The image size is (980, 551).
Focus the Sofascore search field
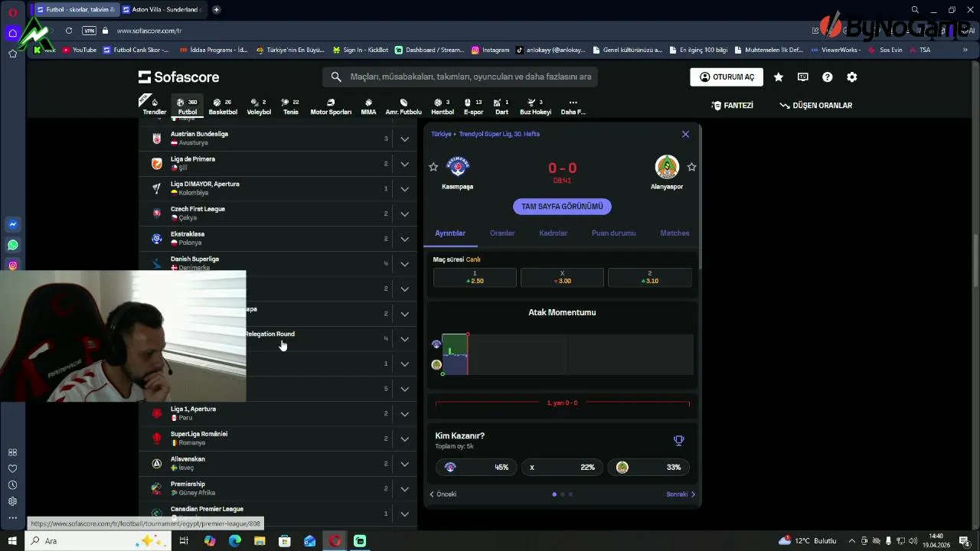(460, 77)
